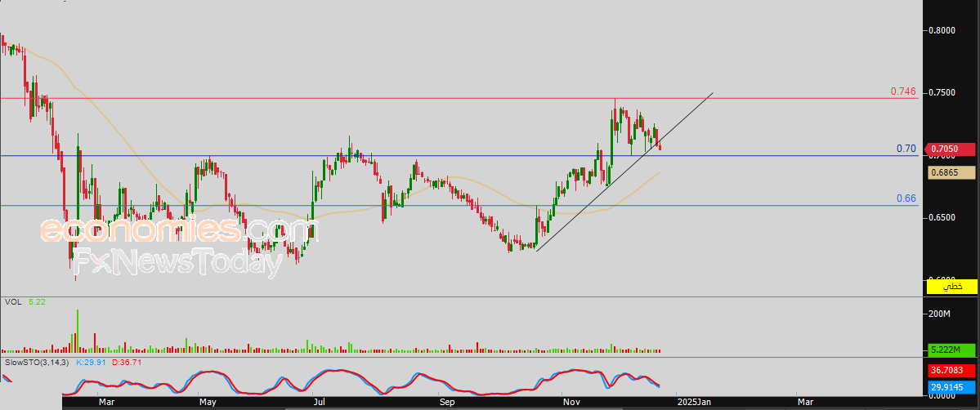The image size is (980, 410).
Task: Select the red 36.7083 stochastic tag
Action: tap(951, 371)
